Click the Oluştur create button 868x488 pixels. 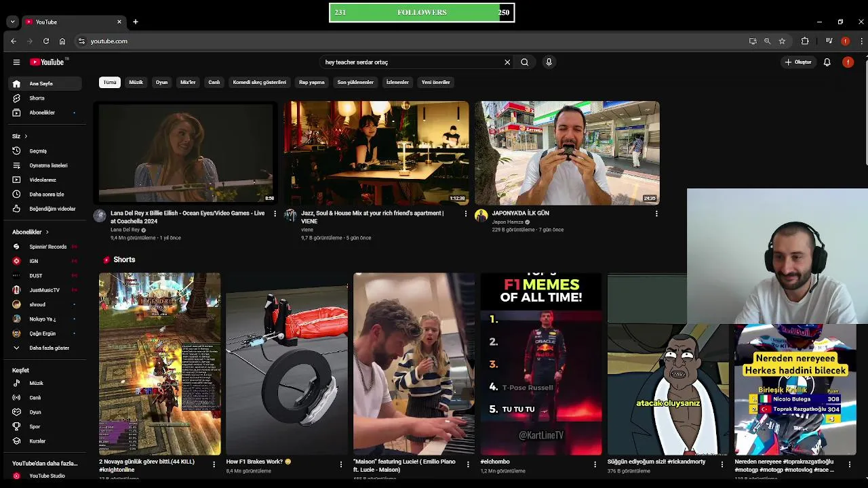tap(798, 62)
